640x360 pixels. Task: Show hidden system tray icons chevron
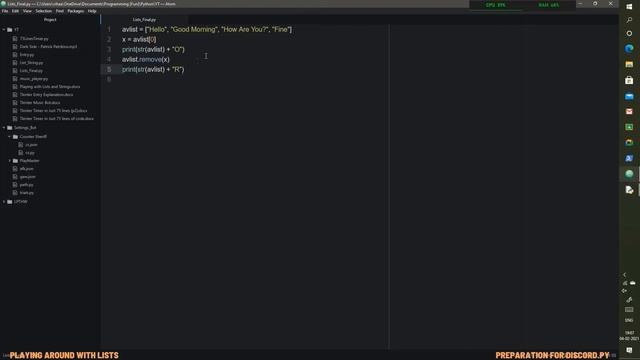[x=624, y=275]
